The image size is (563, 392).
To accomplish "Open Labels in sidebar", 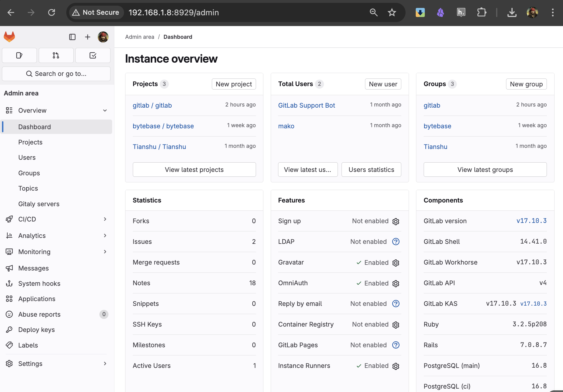I will (x=57, y=345).
